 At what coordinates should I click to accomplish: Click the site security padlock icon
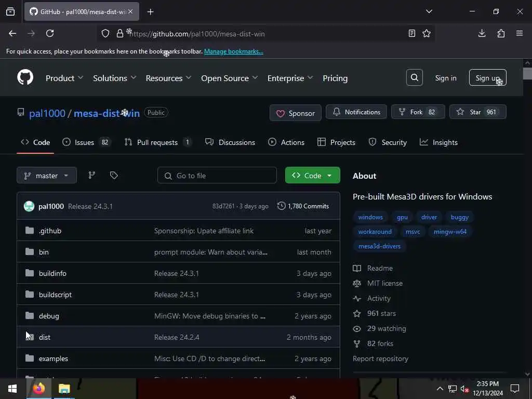(x=120, y=33)
